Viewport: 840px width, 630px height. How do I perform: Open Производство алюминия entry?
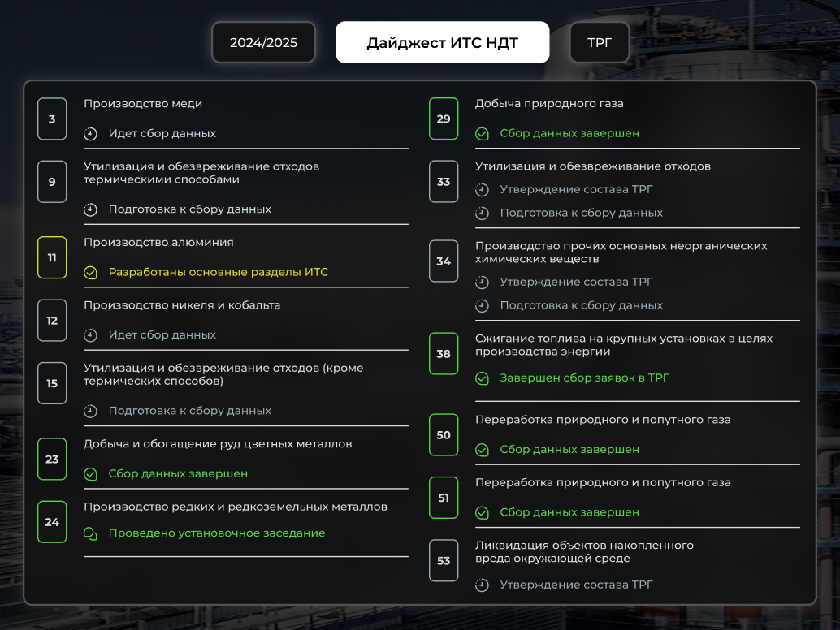tap(158, 242)
